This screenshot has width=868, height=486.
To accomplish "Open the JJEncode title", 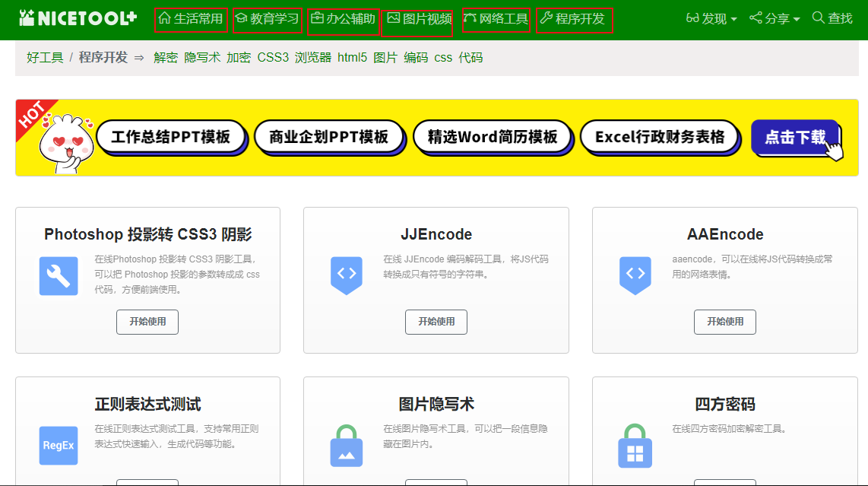I will tap(436, 234).
